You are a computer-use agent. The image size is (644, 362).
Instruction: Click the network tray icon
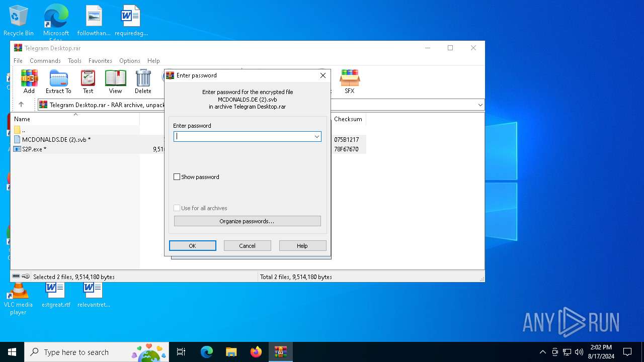(567, 352)
